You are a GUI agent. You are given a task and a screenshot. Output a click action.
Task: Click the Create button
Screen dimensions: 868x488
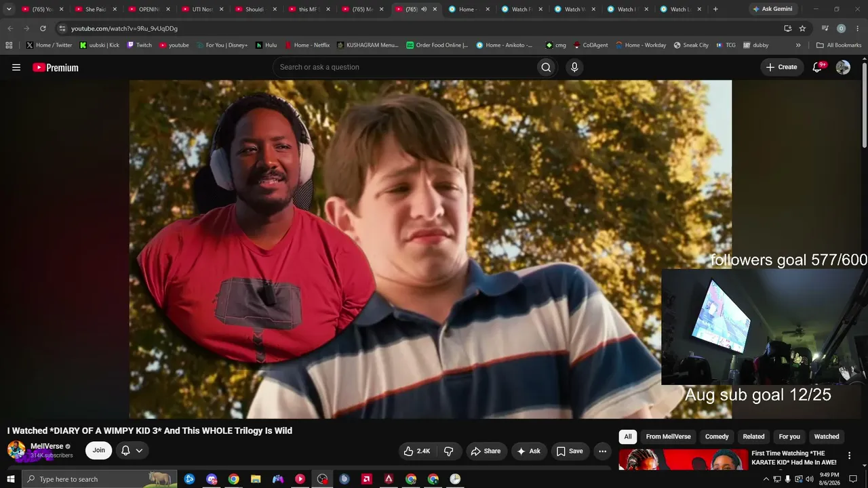click(x=781, y=67)
